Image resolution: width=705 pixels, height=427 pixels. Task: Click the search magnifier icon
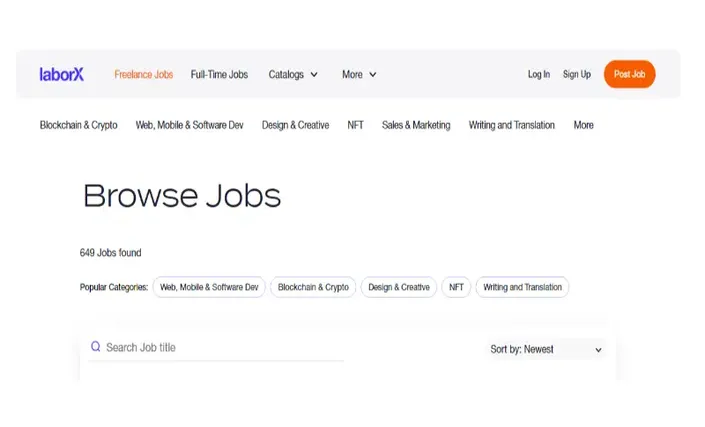pyautogui.click(x=95, y=347)
